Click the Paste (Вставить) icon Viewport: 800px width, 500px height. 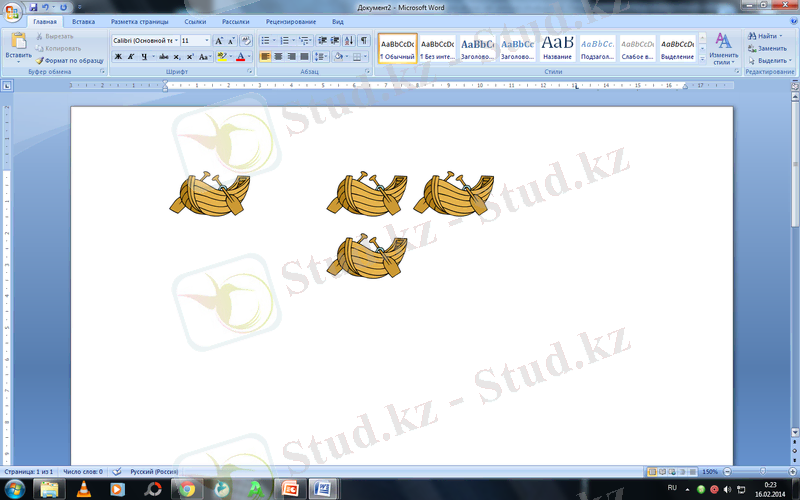click(17, 44)
